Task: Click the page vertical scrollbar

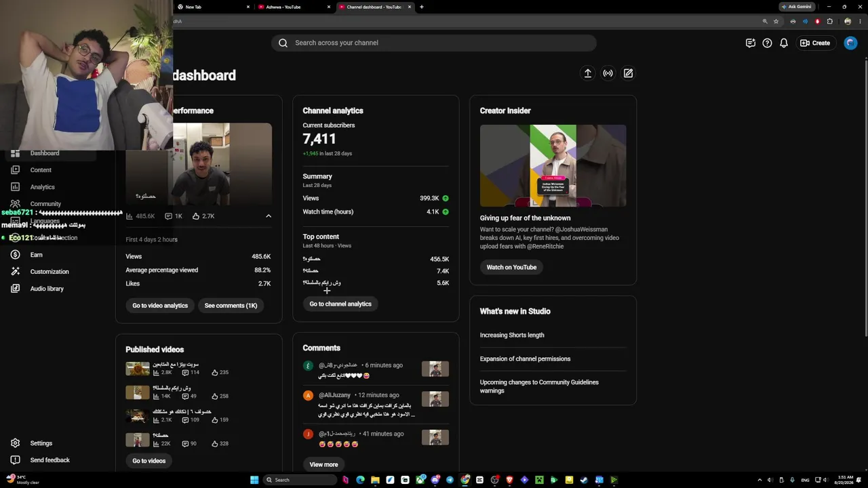Action: click(865, 197)
